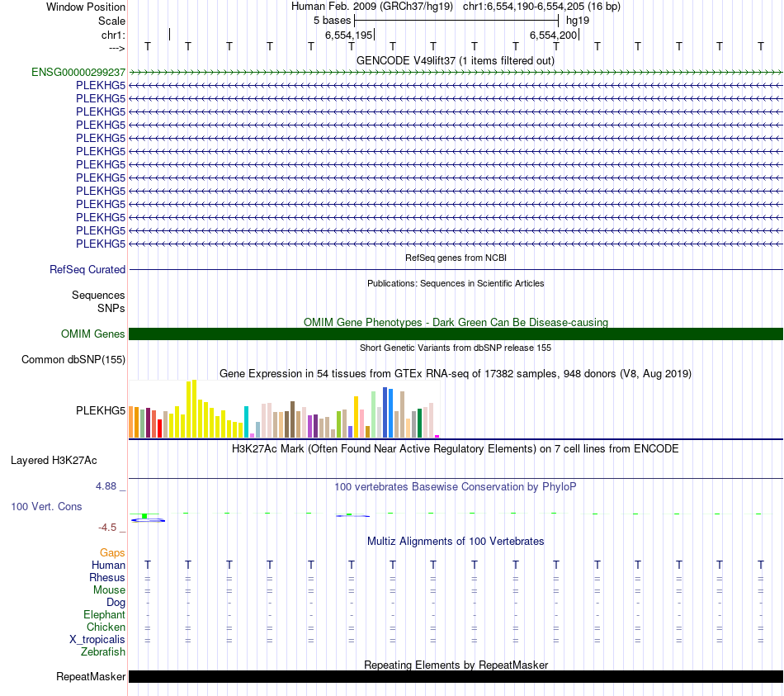
Task: Click the cyan bar in GTEx expression chart
Action: (247, 422)
